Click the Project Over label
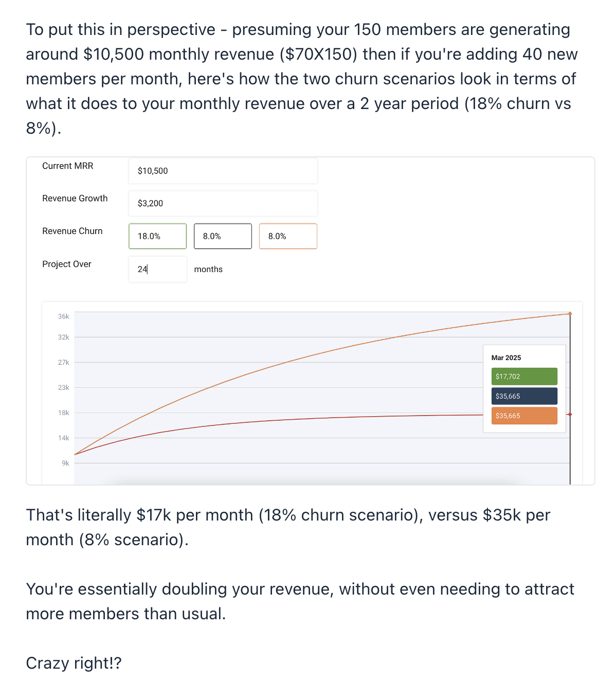 [67, 264]
